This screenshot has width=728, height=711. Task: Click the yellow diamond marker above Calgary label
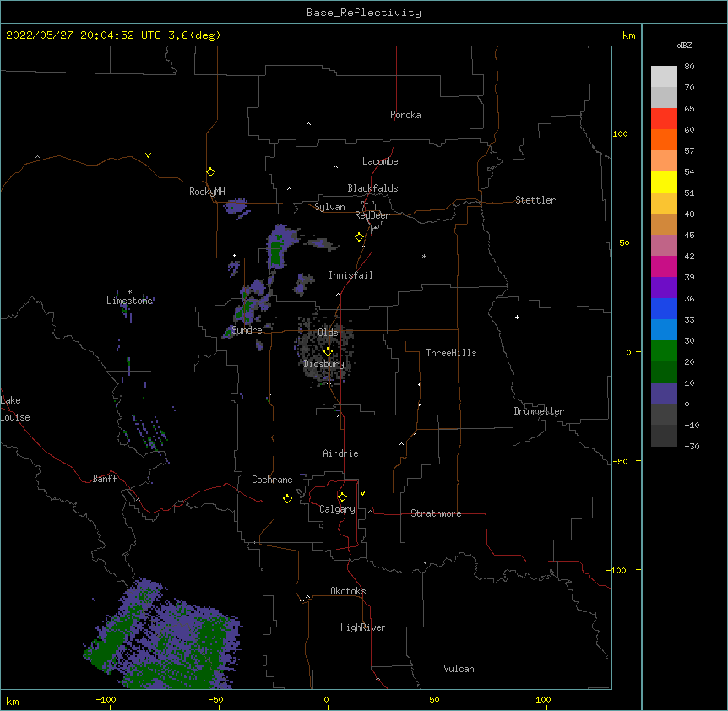point(342,497)
